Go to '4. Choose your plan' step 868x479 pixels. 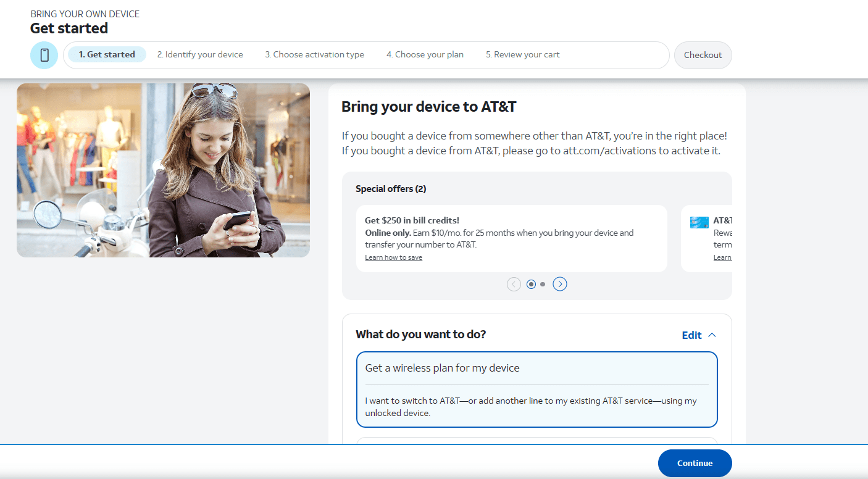(x=425, y=54)
